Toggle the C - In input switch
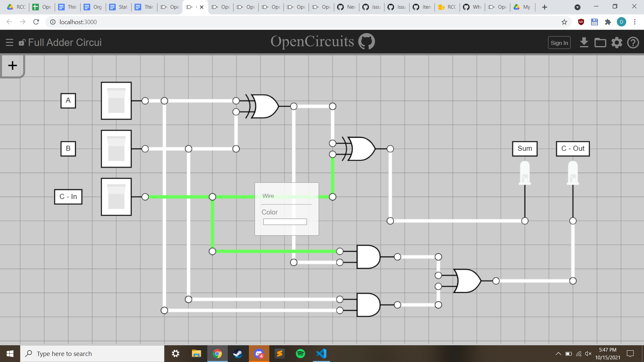This screenshot has height=362, width=644. tap(116, 197)
